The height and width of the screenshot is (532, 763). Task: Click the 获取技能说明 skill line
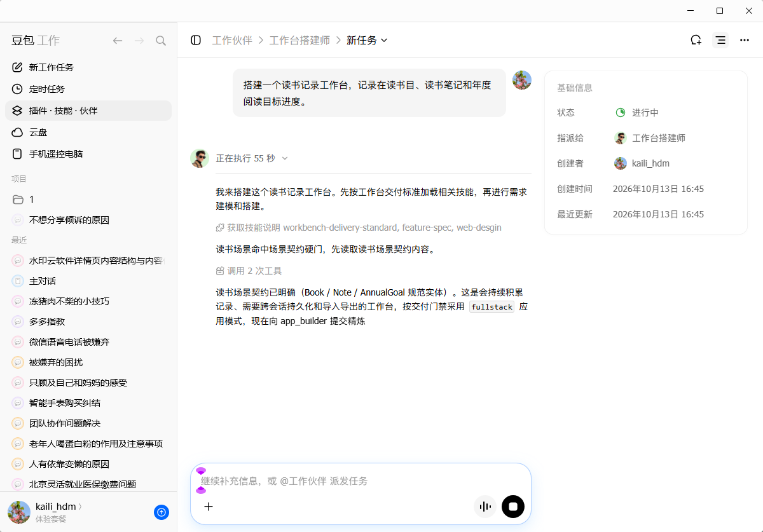tap(359, 228)
